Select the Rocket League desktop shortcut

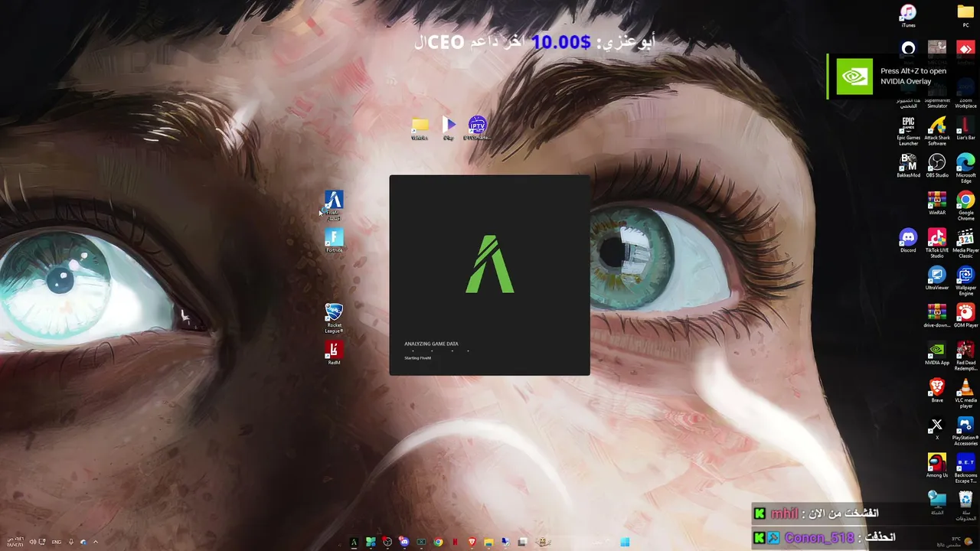click(334, 318)
